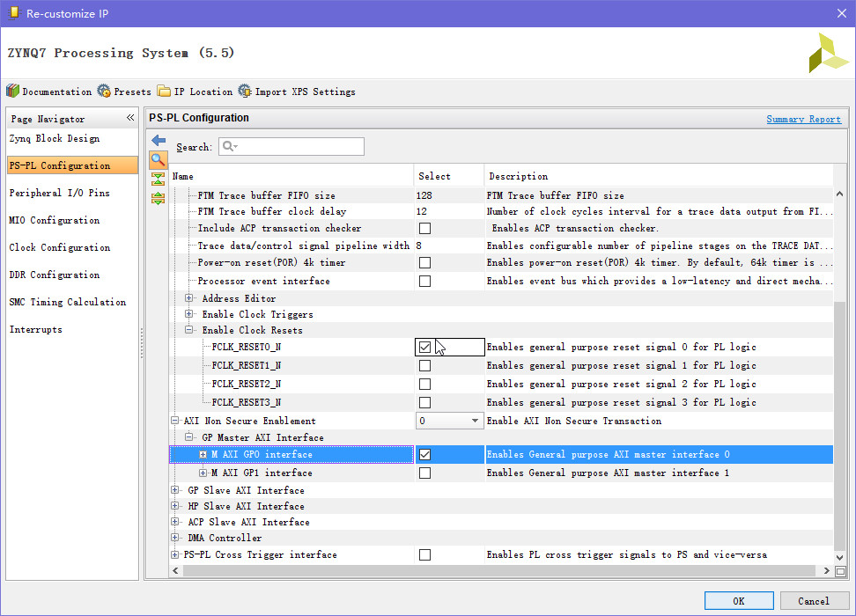Expand PS-PL Cross Trigger interface node

click(x=174, y=554)
